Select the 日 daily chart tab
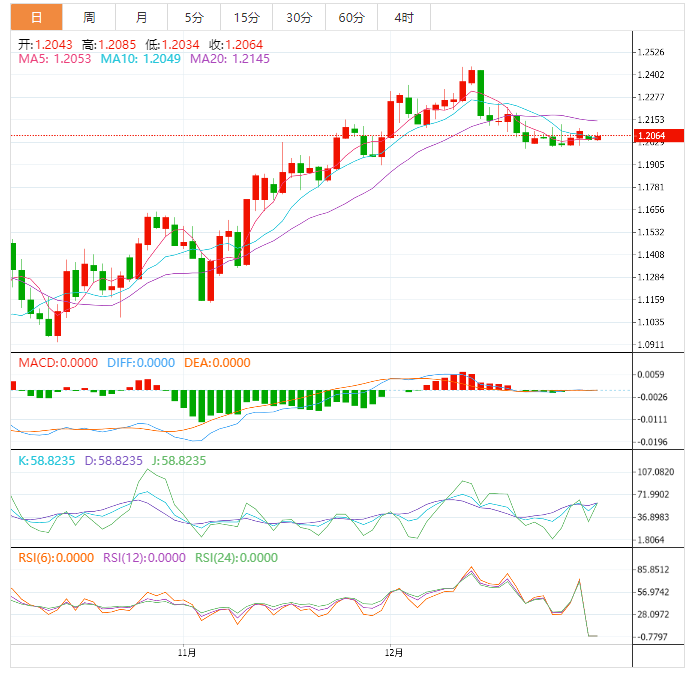 (36, 17)
